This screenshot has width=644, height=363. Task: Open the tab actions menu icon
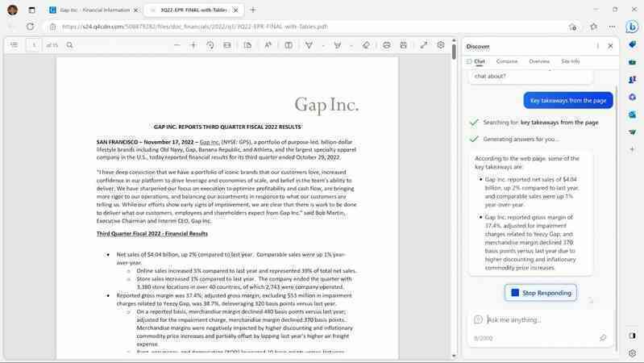click(x=32, y=10)
